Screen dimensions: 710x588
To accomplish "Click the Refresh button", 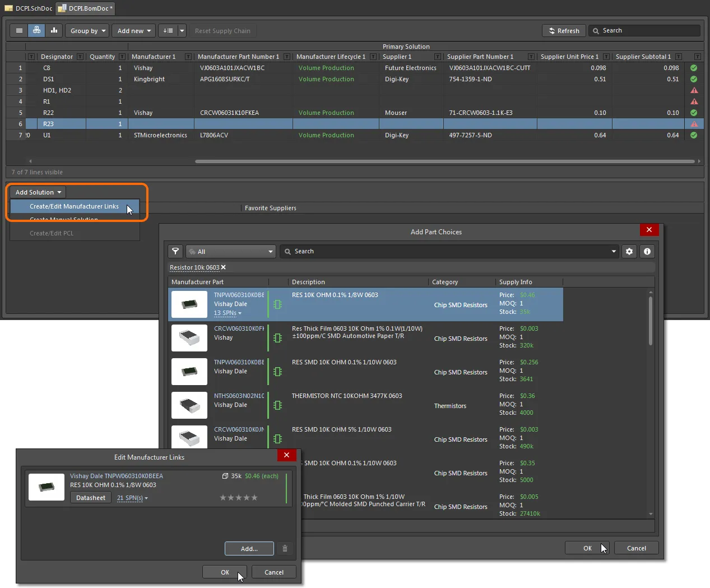I will (x=564, y=31).
